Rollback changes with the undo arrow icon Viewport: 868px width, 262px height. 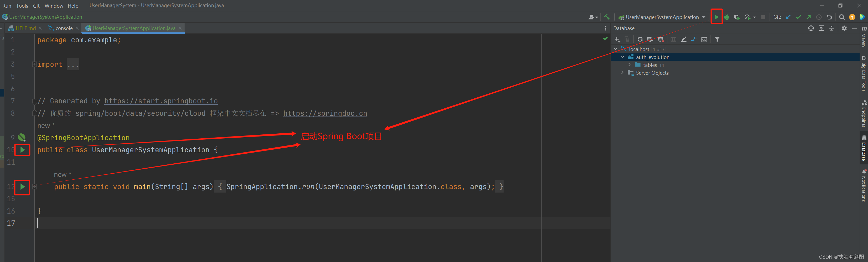click(829, 17)
